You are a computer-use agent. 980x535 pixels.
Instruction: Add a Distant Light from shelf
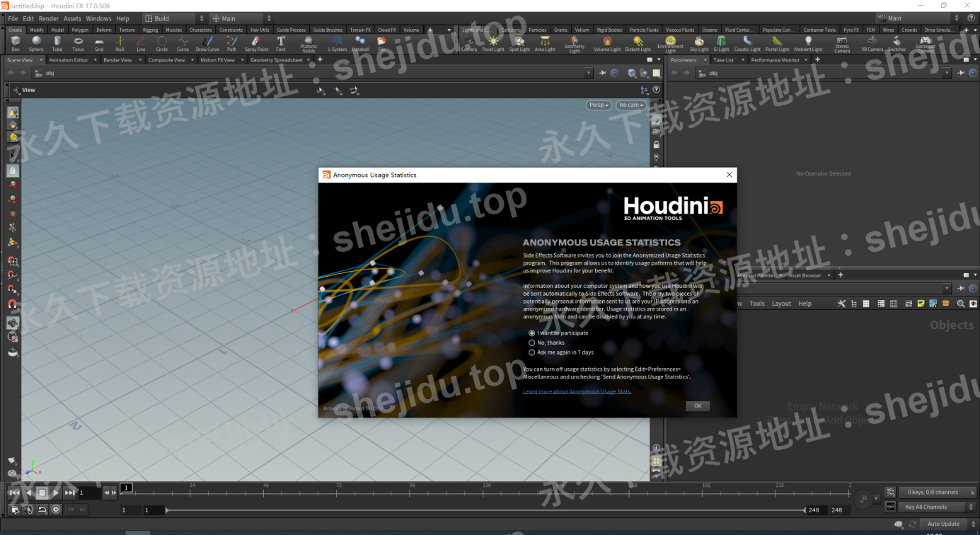[x=638, y=44]
